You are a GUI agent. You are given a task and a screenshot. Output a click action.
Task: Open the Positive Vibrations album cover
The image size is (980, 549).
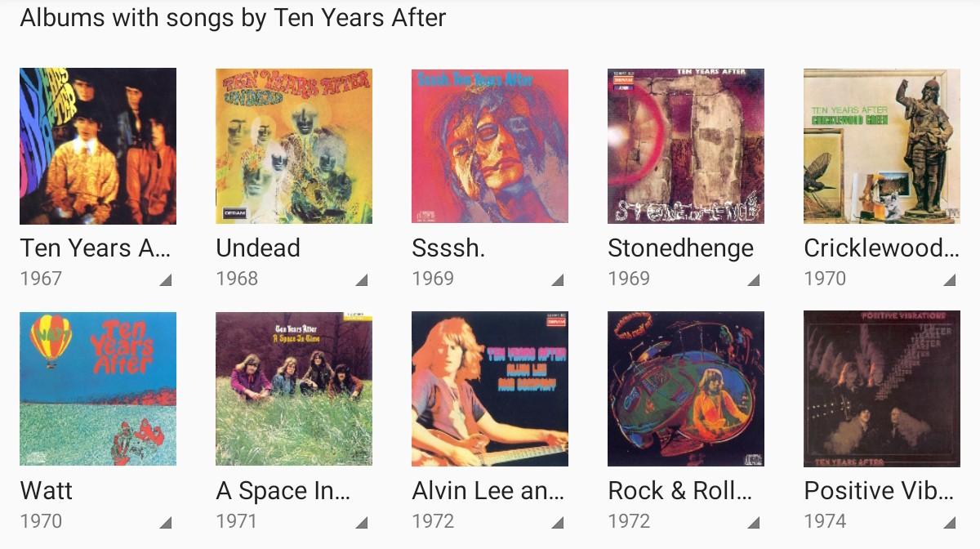tap(882, 389)
